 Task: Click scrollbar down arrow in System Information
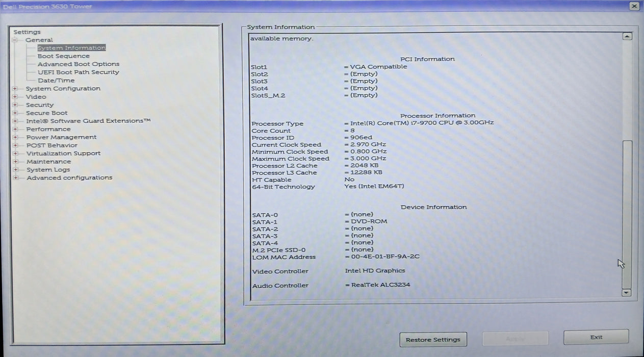click(x=627, y=293)
